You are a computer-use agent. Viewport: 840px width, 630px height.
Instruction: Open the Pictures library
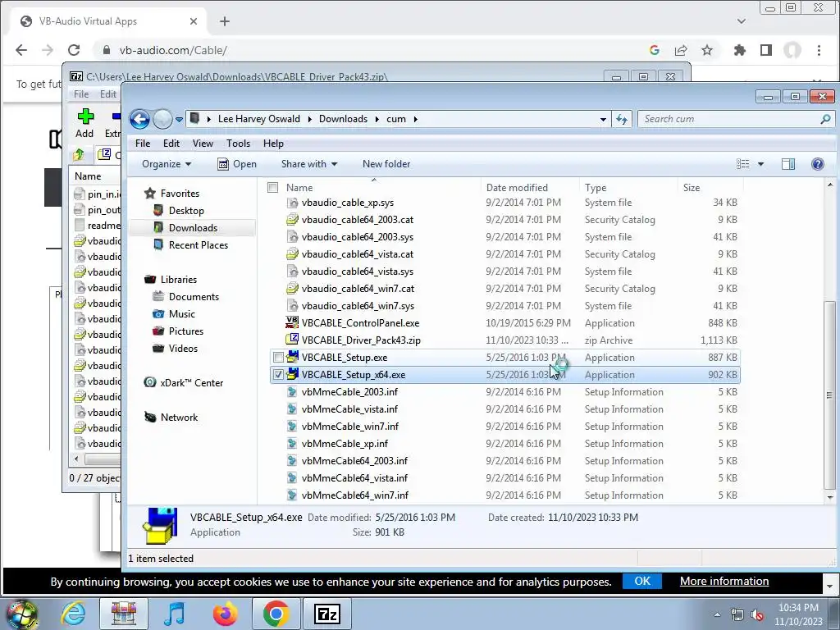[186, 331]
